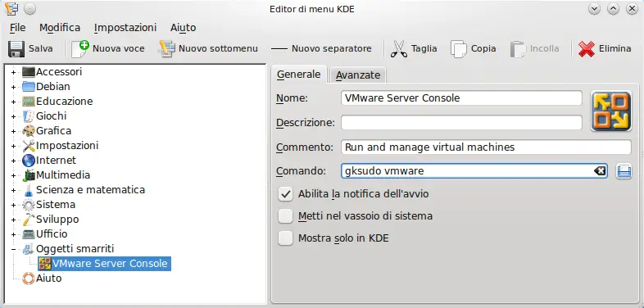The image size is (644, 308).
Task: Open file browser beside Comando field
Action: pos(624,171)
